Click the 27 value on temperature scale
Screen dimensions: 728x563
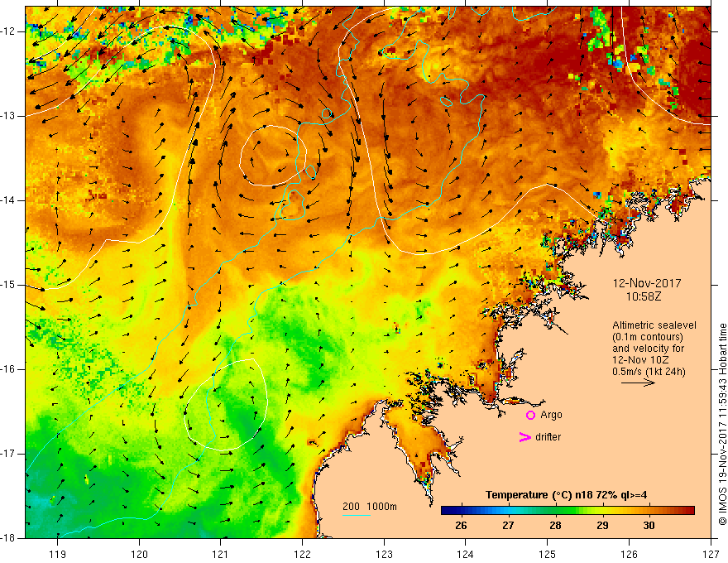[508, 526]
